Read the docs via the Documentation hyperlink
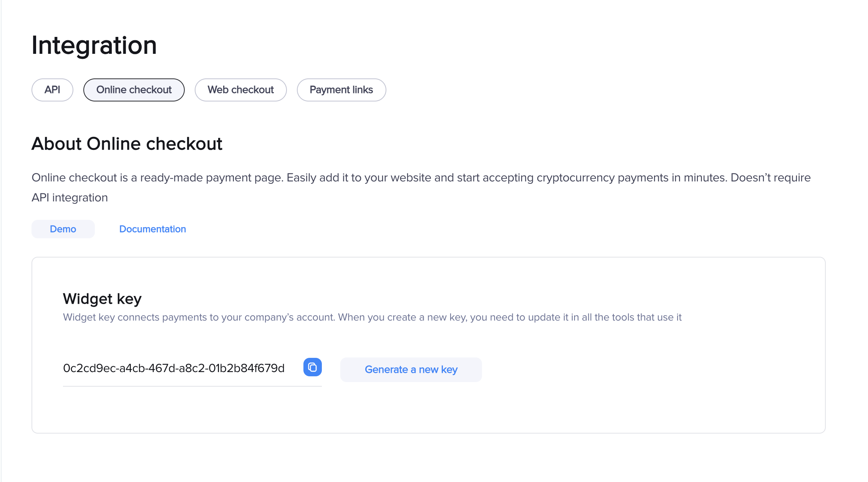This screenshot has height=482, width=868. point(152,229)
